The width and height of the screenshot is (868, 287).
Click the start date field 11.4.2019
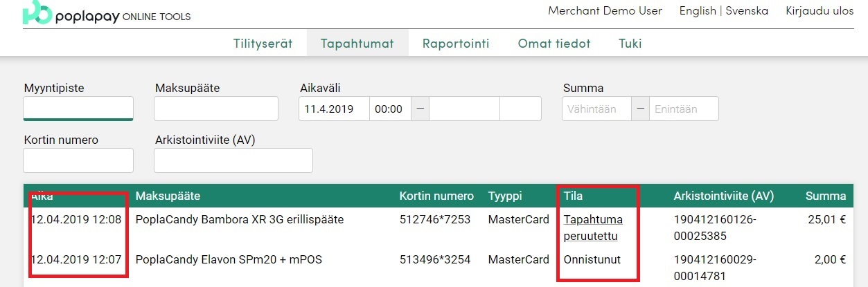pyautogui.click(x=334, y=109)
